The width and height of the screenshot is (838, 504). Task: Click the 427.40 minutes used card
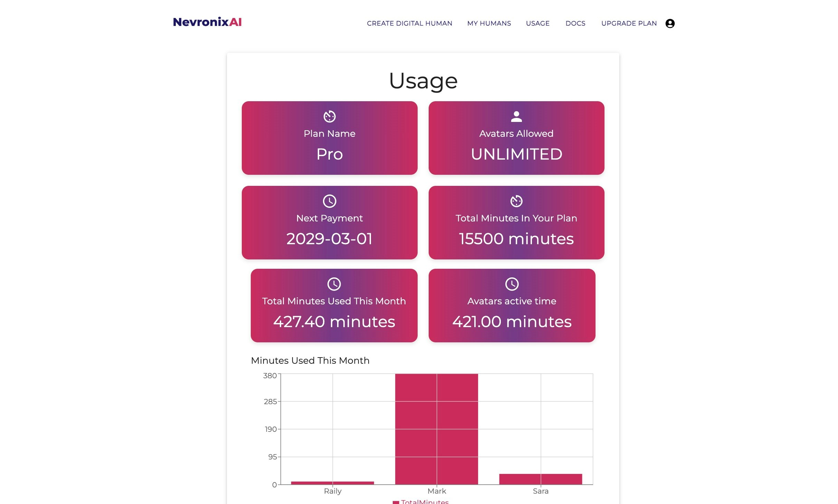(x=334, y=321)
